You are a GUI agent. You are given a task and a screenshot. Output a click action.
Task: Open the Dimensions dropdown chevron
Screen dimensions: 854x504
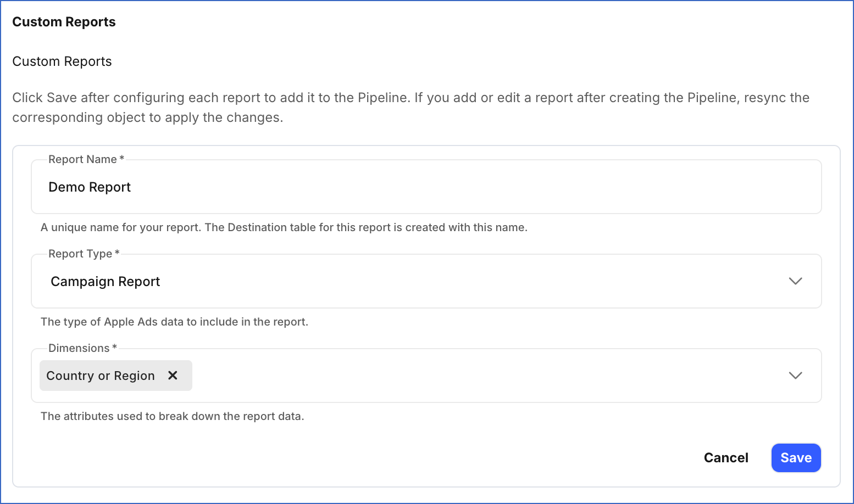[795, 376]
